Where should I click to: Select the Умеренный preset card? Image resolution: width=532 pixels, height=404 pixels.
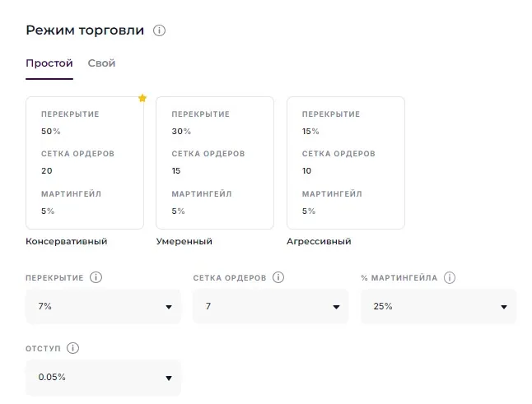(214, 162)
